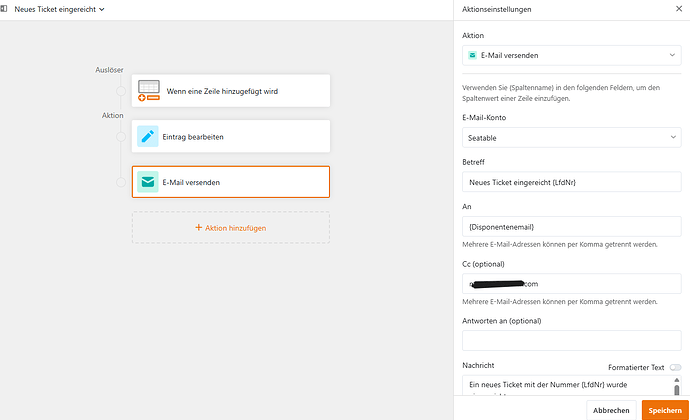Click the Cc (optional) input field
The image size is (690, 420).
pos(572,284)
